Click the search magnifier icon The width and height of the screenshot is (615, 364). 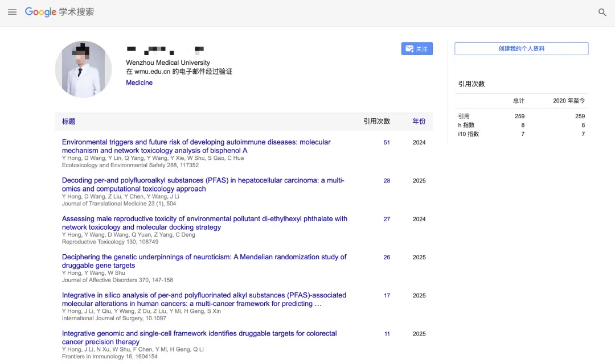pyautogui.click(x=602, y=11)
